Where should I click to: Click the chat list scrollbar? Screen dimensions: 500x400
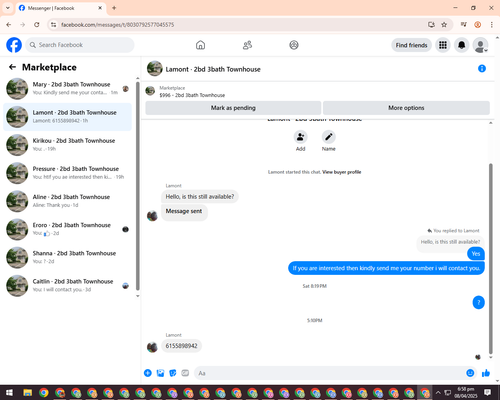(x=138, y=186)
